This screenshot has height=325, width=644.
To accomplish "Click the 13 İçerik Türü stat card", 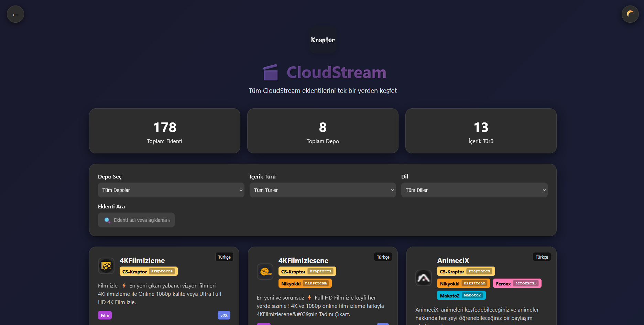I will [481, 131].
